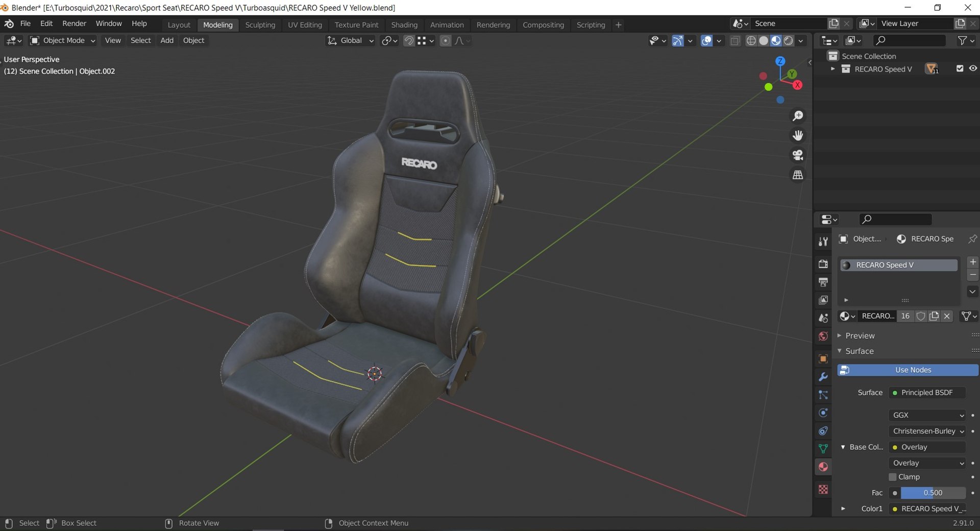The image size is (980, 531).
Task: Open the Overlay blend type dropdown
Action: 927,463
